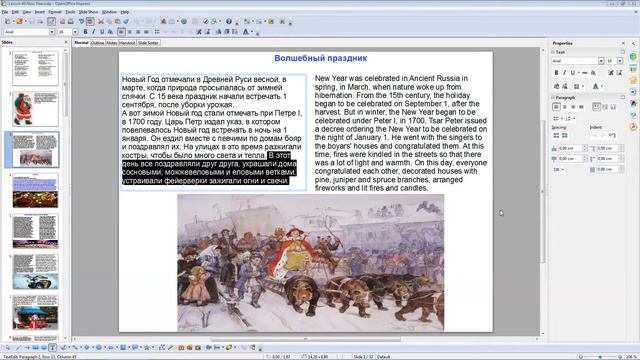The width and height of the screenshot is (640, 360).
Task: Open the New document dropdown arrow
Action: pos(13,21)
